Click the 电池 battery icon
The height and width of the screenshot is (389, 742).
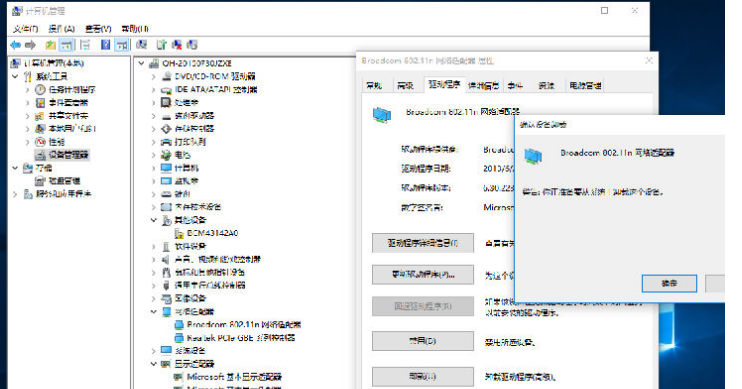tap(166, 155)
